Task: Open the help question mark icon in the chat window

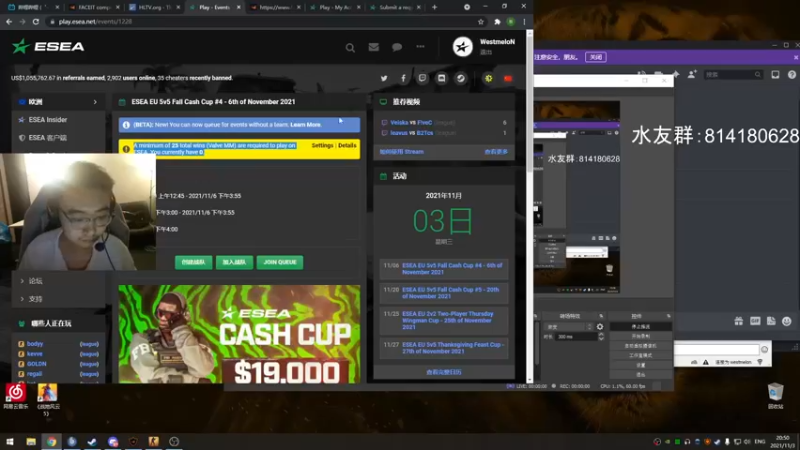Action: [x=791, y=74]
